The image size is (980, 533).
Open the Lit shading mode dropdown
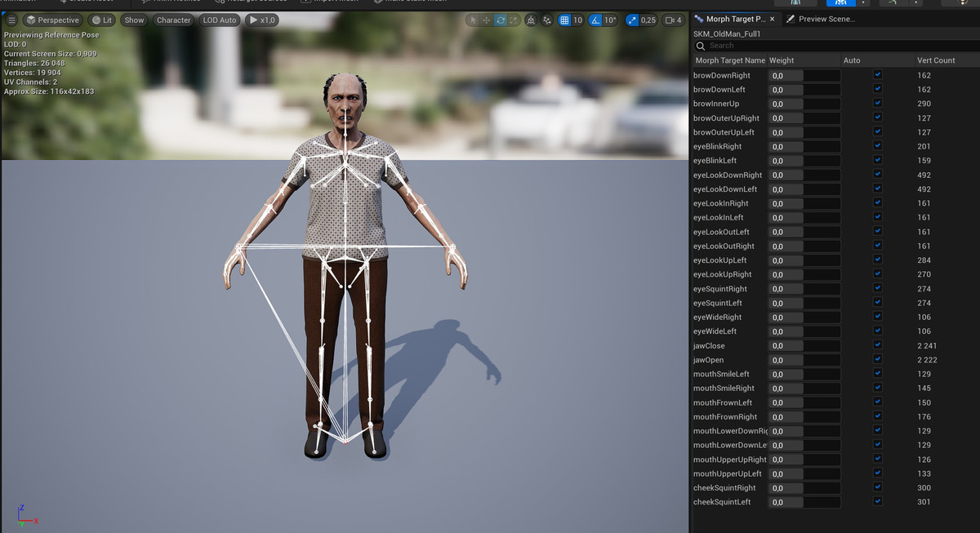coord(102,20)
